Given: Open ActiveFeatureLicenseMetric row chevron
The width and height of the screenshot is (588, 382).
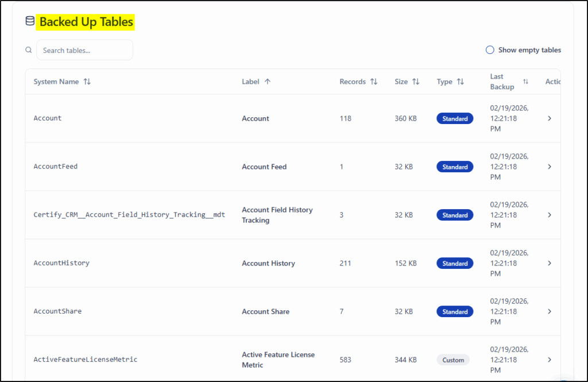Looking at the screenshot, I should pyautogui.click(x=549, y=360).
